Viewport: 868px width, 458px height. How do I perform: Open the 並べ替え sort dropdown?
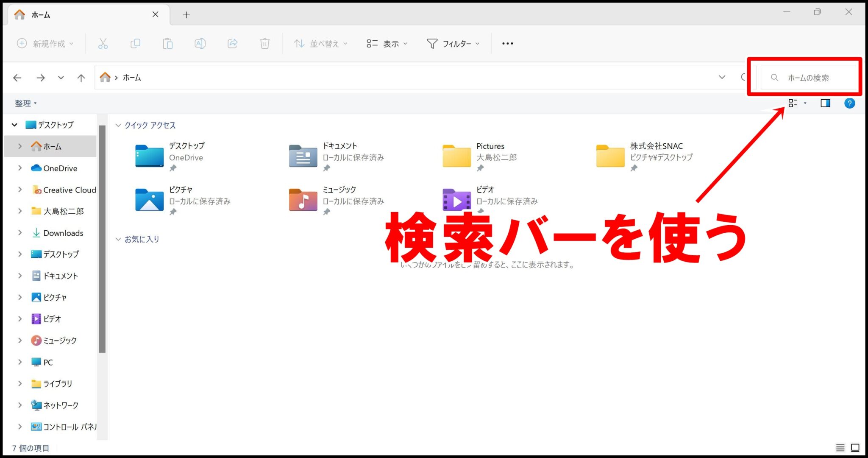(x=320, y=43)
